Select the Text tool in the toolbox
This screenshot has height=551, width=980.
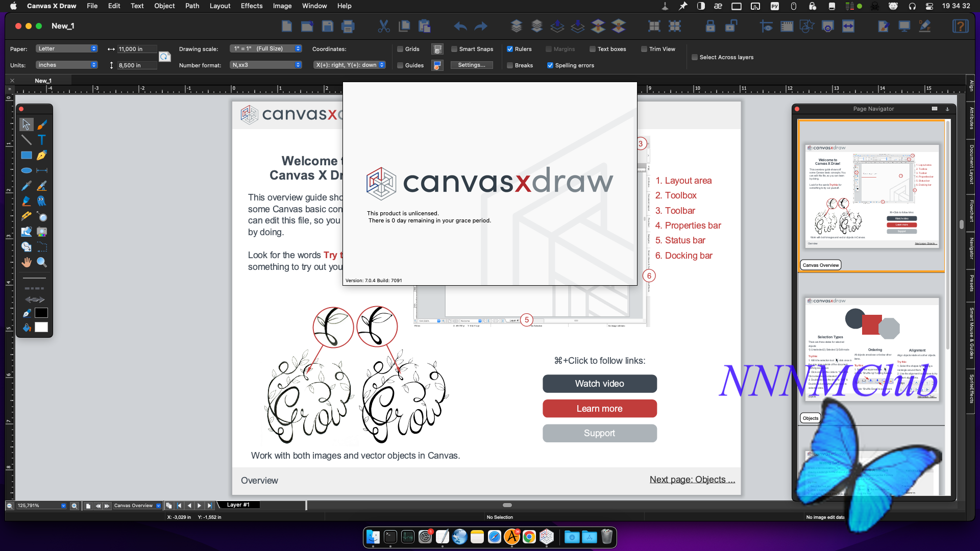[x=42, y=140]
